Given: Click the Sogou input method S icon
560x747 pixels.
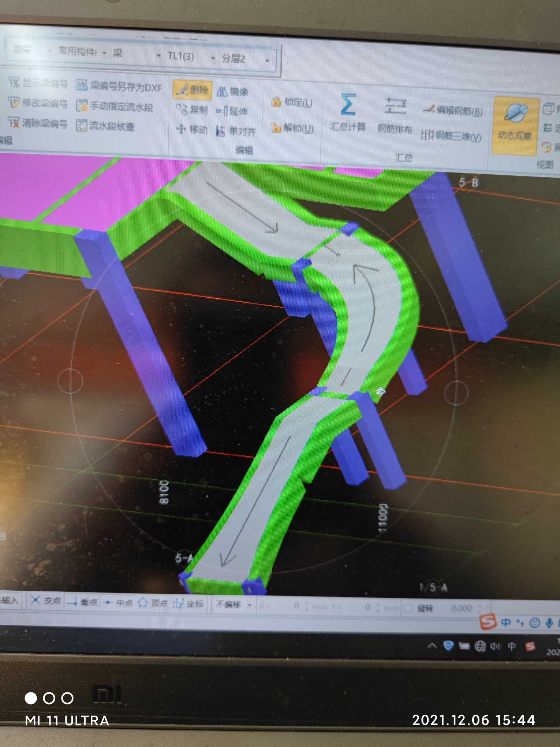Looking at the screenshot, I should 488,621.
